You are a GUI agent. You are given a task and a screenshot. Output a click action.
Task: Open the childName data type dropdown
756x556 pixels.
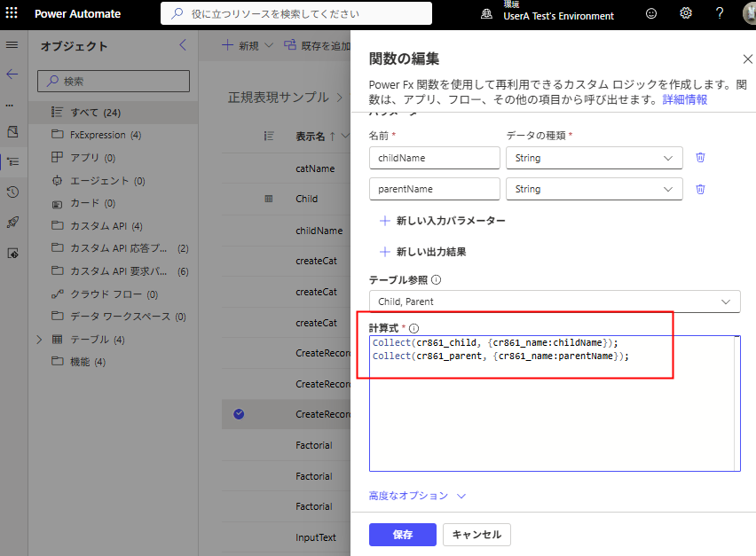(594, 158)
